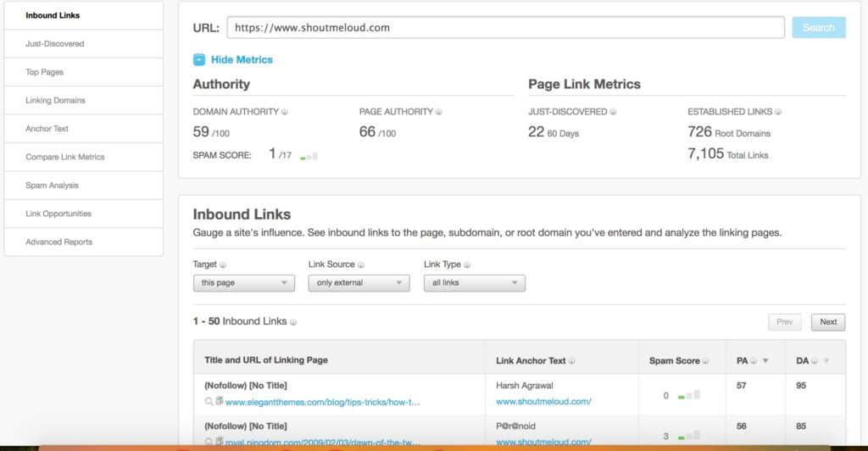Image resolution: width=868 pixels, height=451 pixels.
Task: Click DA column info icon
Action: point(815,361)
